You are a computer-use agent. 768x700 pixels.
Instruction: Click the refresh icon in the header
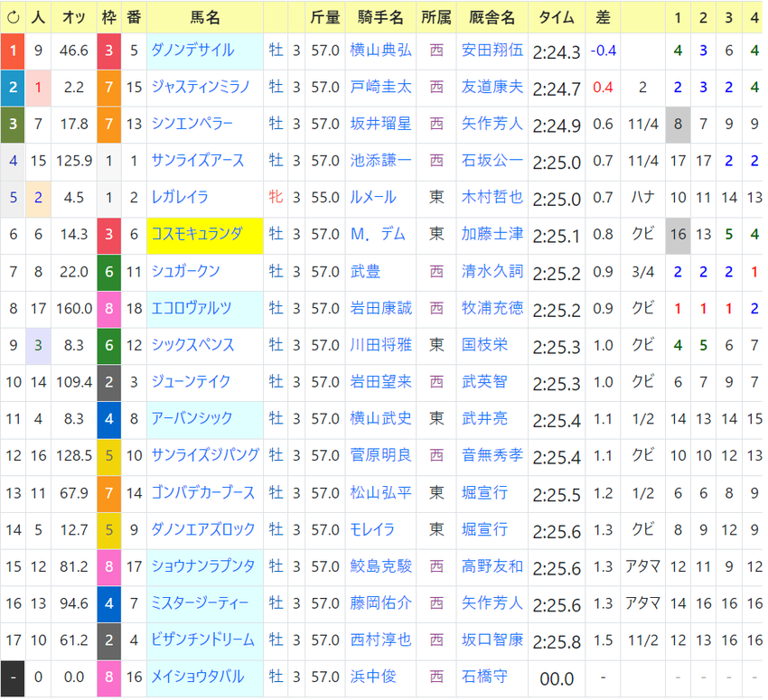tap(14, 18)
